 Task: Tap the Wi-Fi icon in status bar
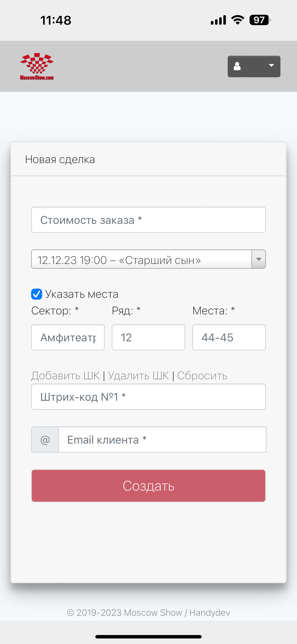(238, 20)
